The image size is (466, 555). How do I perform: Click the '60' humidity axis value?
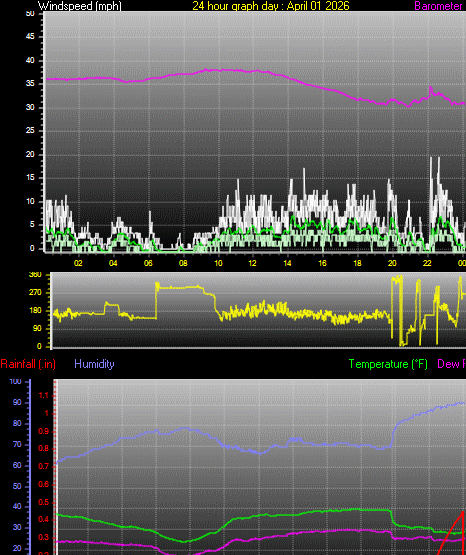pos(17,465)
